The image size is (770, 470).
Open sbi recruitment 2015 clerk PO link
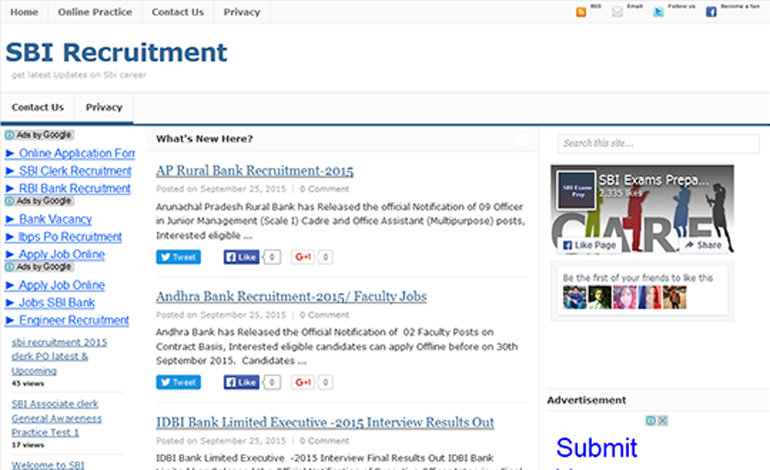(x=59, y=357)
